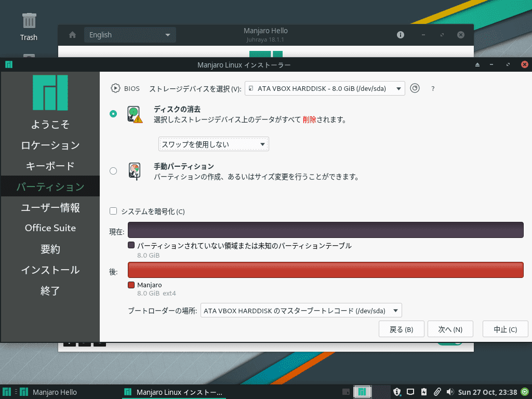Select the partition step in the sidebar
Screen dimensions: 532x399
pyautogui.click(x=50, y=186)
